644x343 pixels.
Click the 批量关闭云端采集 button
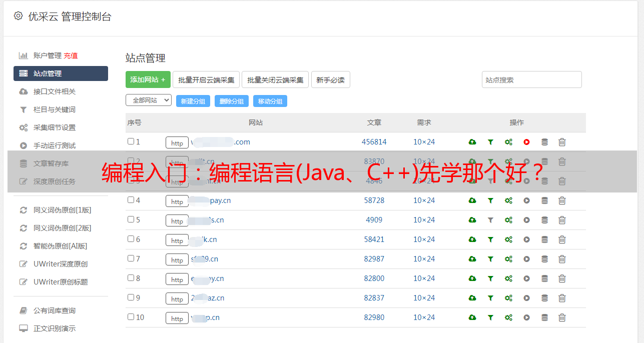[x=275, y=79]
